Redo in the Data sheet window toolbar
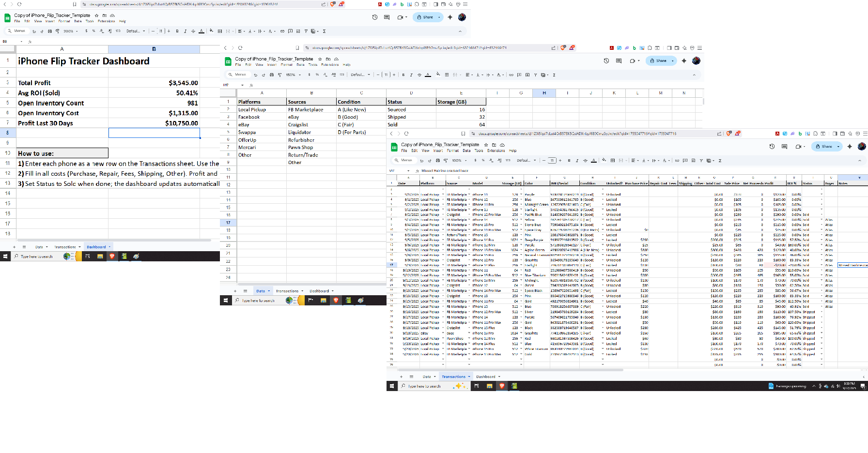The width and height of the screenshot is (868, 453). pyautogui.click(x=263, y=75)
